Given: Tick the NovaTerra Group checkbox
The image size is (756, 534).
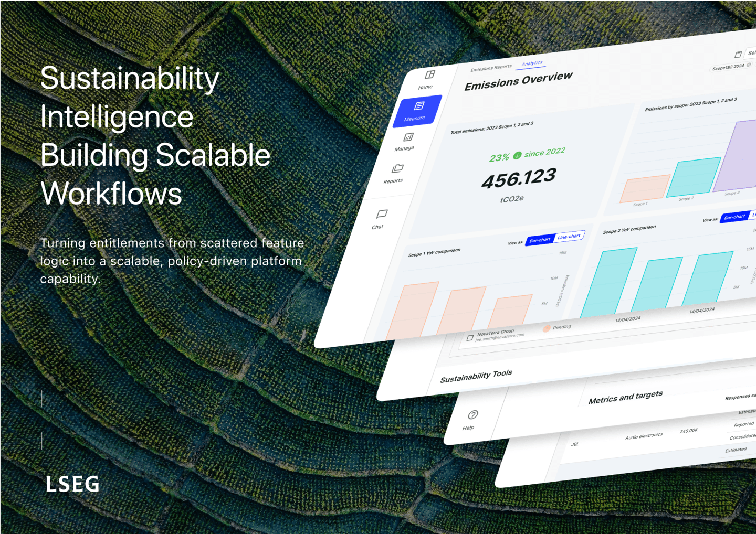Looking at the screenshot, I should click(x=470, y=338).
